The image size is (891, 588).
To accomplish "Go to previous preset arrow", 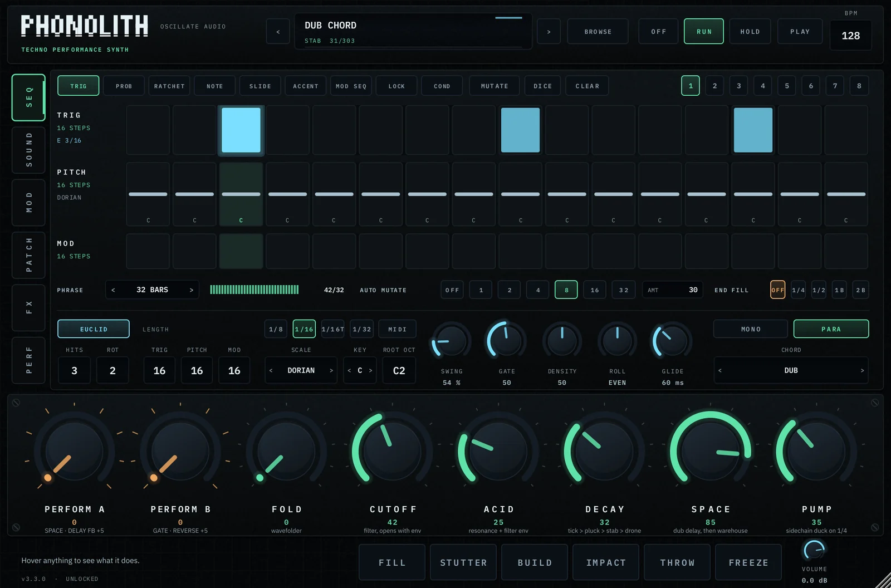I will coord(278,32).
